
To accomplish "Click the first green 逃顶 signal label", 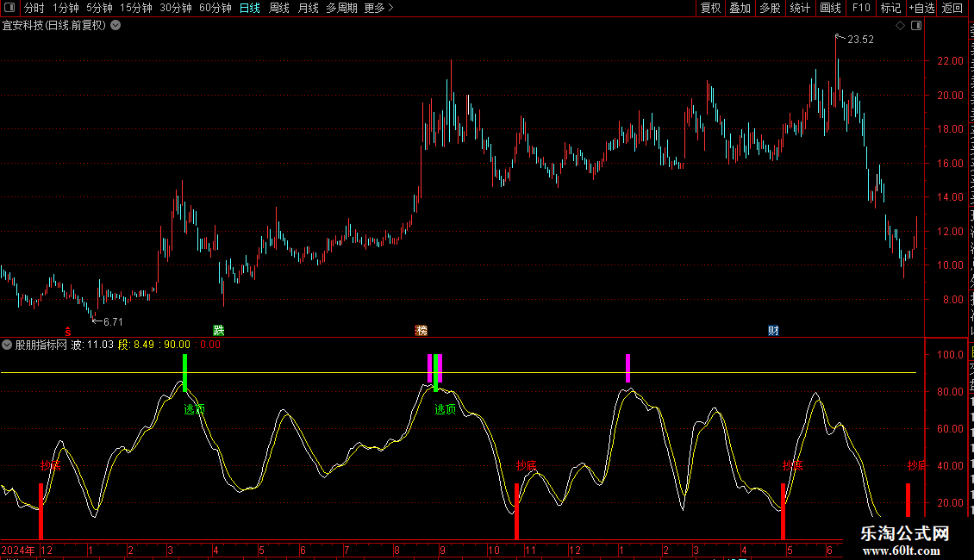I will [x=195, y=409].
